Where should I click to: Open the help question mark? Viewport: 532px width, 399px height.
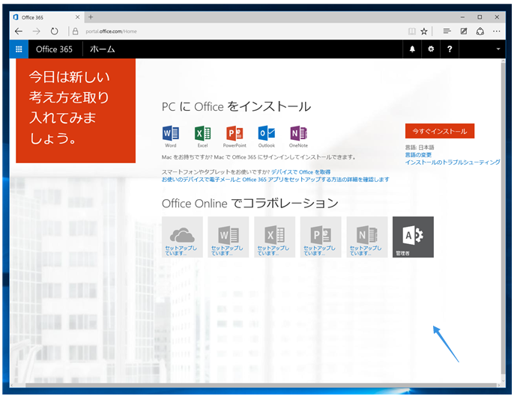[x=450, y=49]
